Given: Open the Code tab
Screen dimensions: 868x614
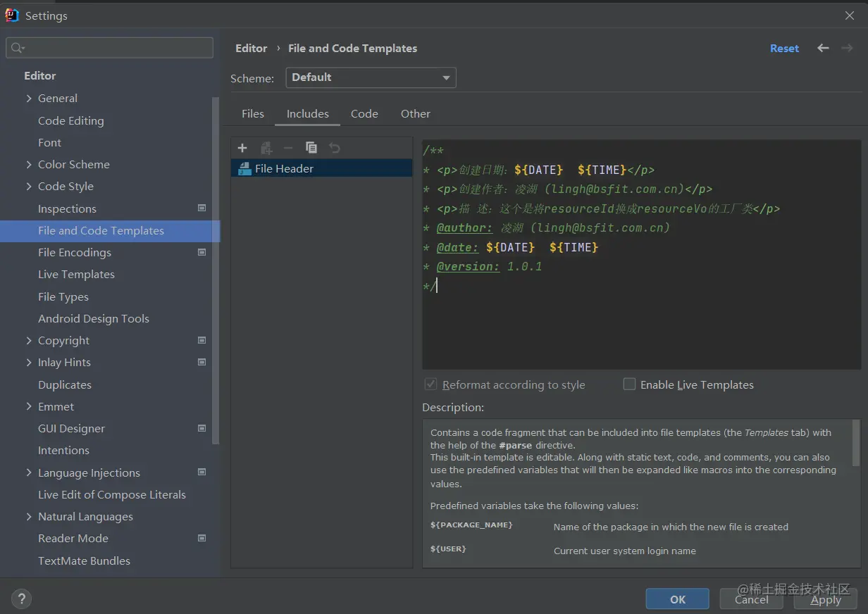Looking at the screenshot, I should coord(364,114).
